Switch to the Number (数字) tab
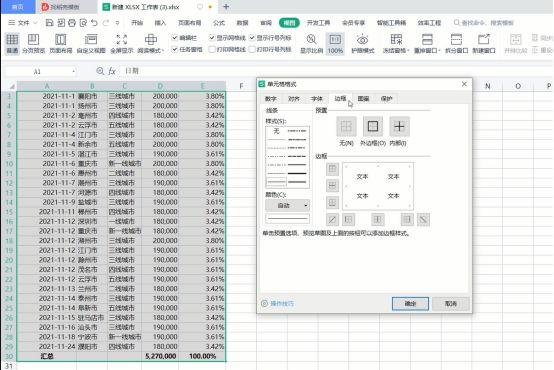The image size is (554, 370). (x=271, y=99)
